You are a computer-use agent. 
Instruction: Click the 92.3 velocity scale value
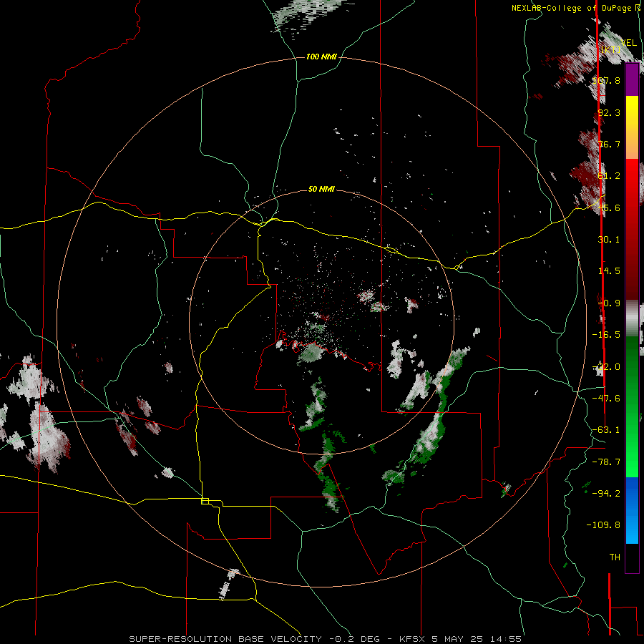pyautogui.click(x=610, y=112)
